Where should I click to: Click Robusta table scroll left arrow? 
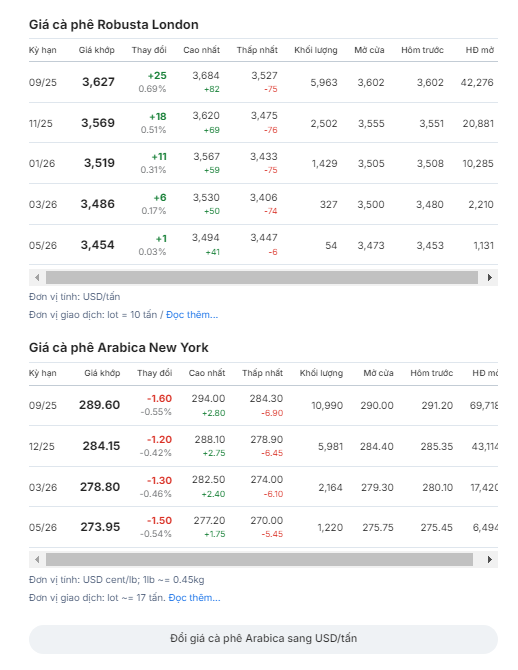(x=37, y=277)
